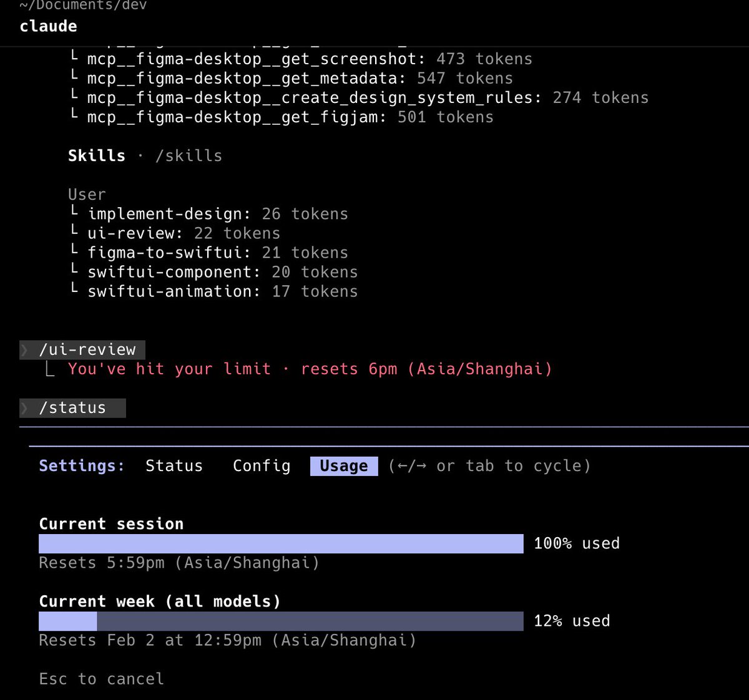Select the get_figjam 501 tokens row
Viewport: 749px width, 700px height.
(x=281, y=117)
